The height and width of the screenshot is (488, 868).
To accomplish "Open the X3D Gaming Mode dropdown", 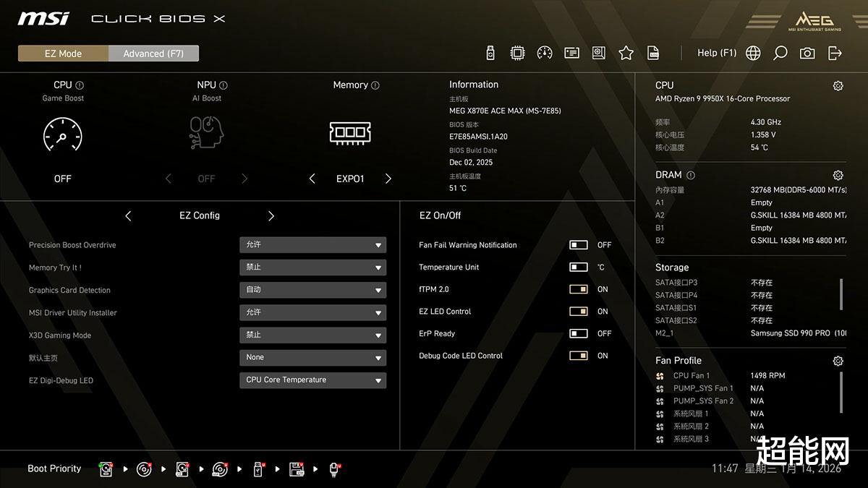I will (312, 335).
